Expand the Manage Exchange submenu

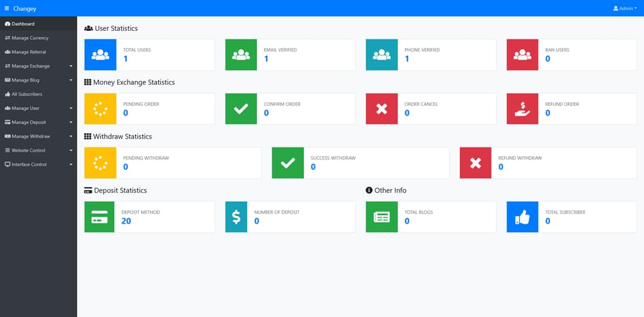(x=38, y=66)
